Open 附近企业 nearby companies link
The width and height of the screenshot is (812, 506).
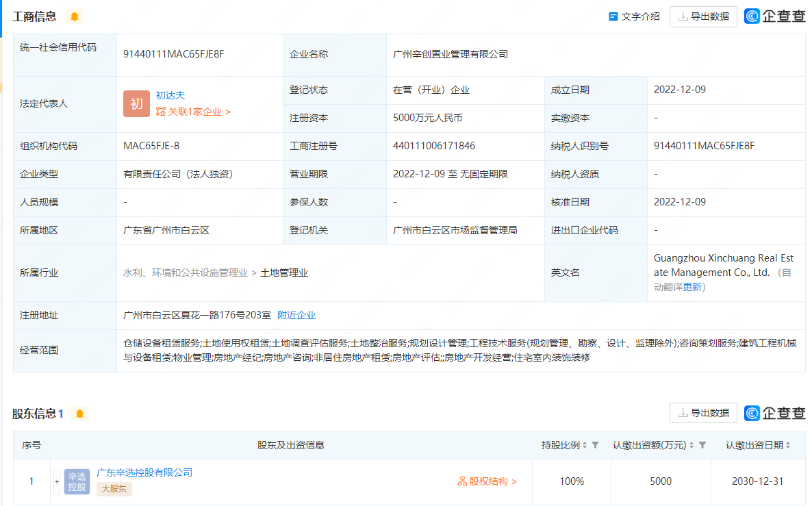296,315
